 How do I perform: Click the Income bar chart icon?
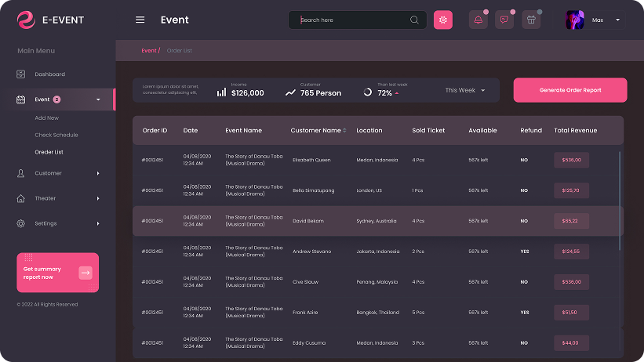coord(221,92)
